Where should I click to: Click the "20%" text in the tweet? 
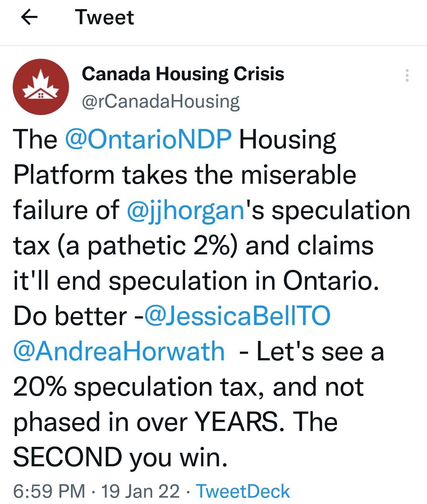click(40, 387)
